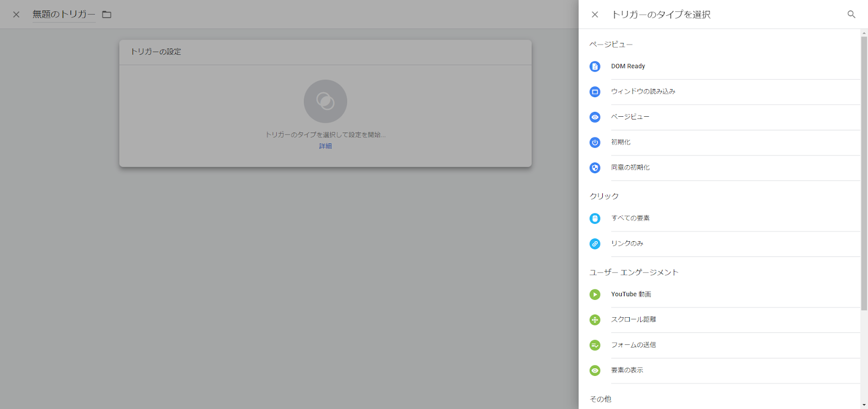Open search in trigger type panel

point(851,15)
